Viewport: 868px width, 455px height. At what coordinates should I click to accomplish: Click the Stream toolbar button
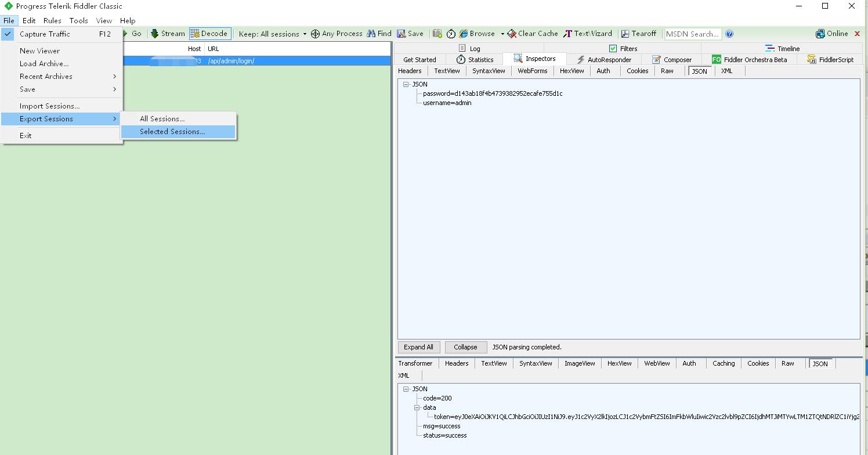pos(168,34)
